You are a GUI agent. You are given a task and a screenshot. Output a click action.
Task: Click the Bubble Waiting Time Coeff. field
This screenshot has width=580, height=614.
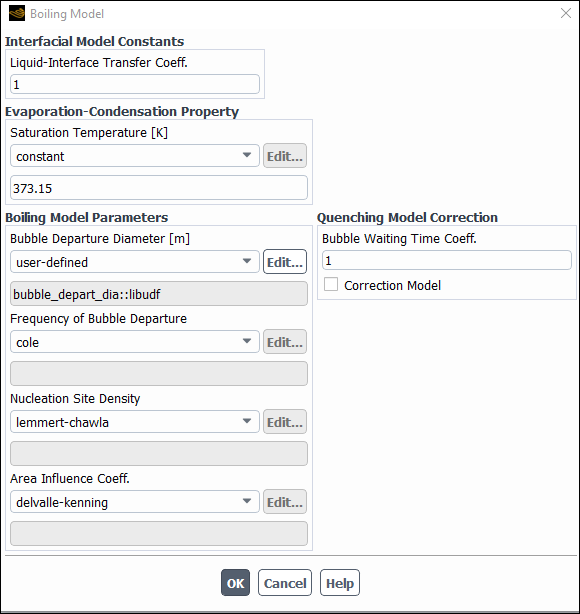(447, 260)
